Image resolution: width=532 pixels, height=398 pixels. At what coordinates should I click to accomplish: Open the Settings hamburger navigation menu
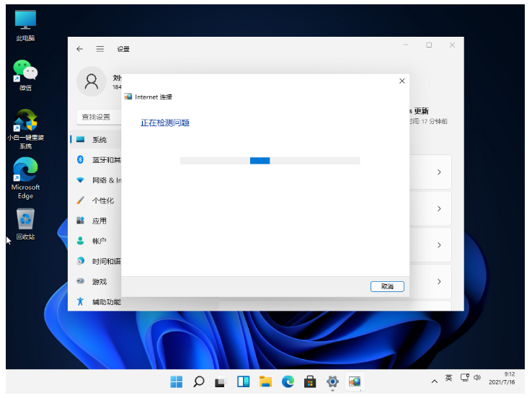coord(100,49)
